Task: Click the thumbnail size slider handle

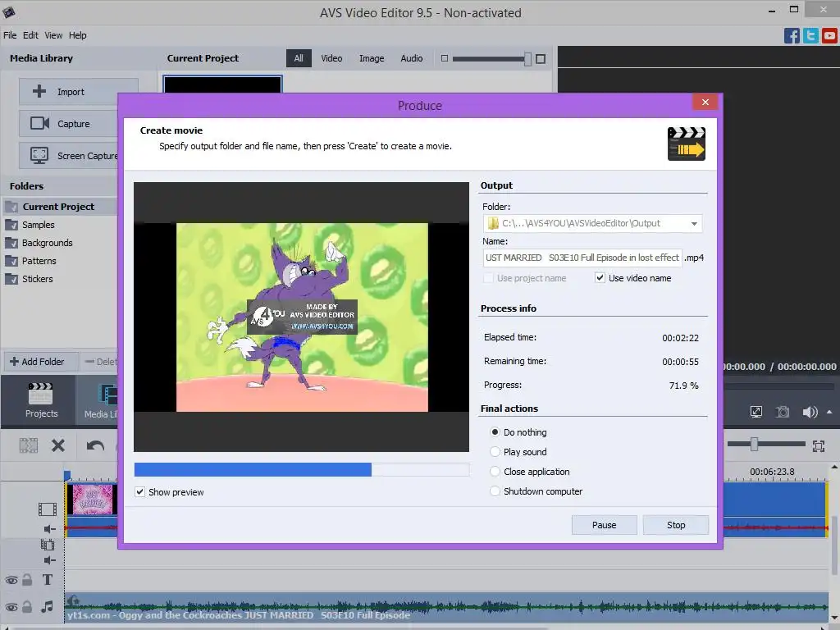Action: tap(527, 59)
